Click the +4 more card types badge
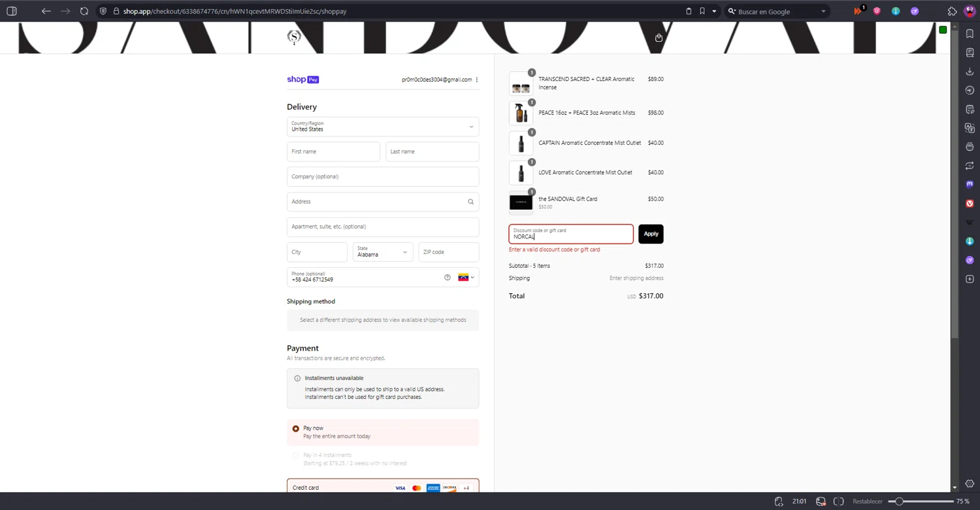 tap(466, 488)
